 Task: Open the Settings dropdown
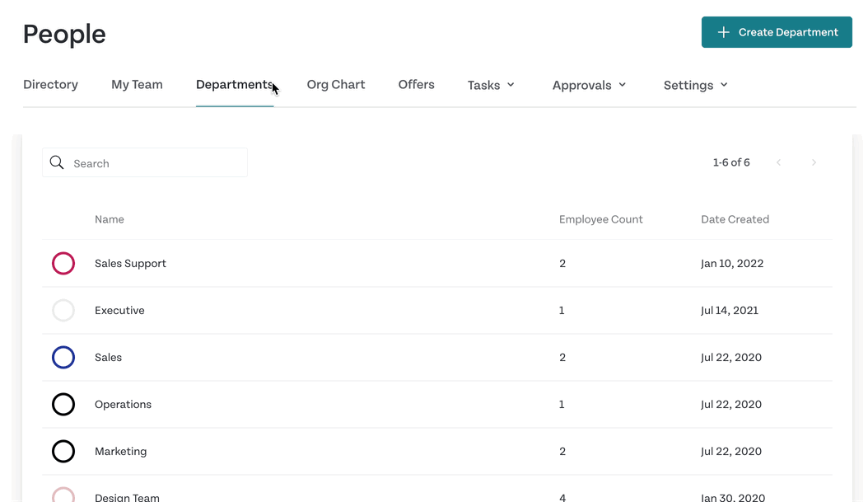[695, 85]
